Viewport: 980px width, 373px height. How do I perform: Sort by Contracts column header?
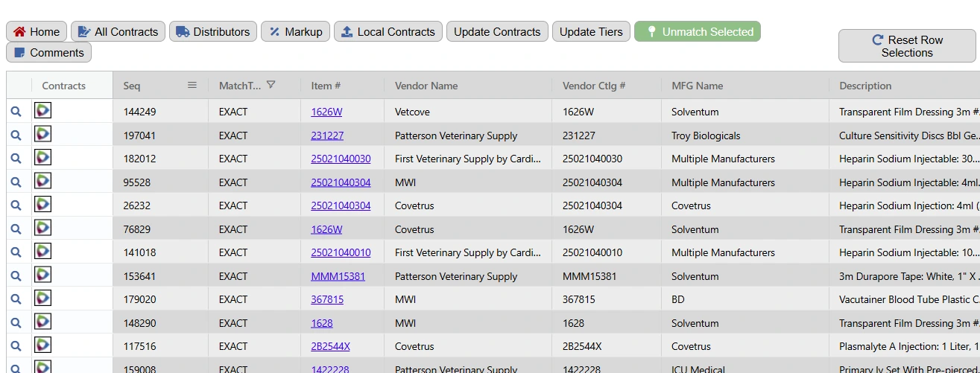[x=64, y=86]
